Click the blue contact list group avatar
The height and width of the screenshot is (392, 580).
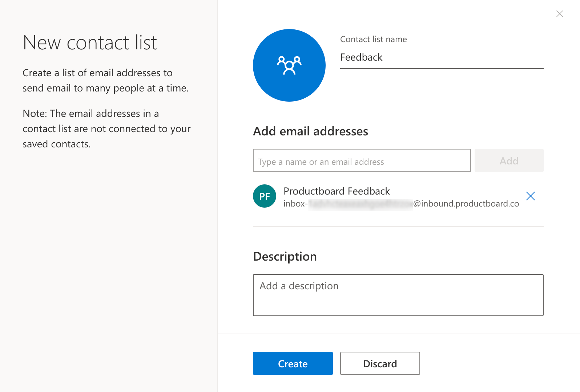pos(289,65)
